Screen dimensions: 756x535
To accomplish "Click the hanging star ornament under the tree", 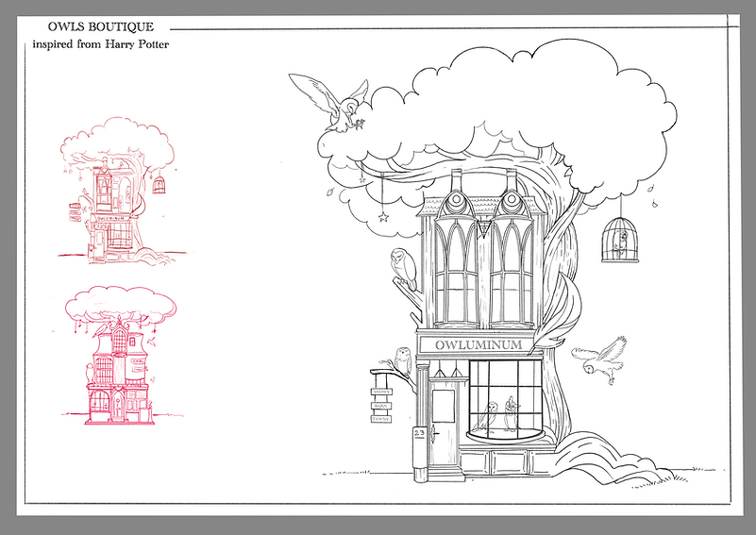I will [x=383, y=217].
